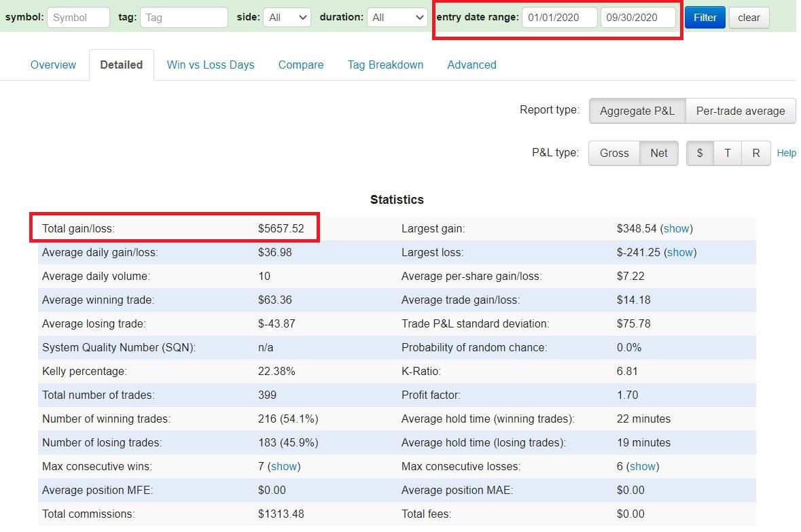The image size is (801, 532).
Task: Click the K-Ratio value 6.81
Action: point(627,372)
